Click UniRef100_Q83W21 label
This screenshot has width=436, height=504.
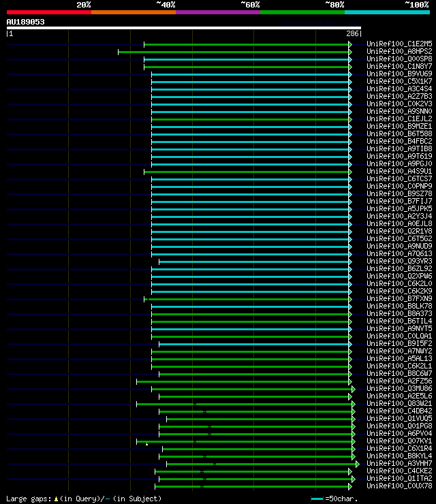click(x=399, y=404)
